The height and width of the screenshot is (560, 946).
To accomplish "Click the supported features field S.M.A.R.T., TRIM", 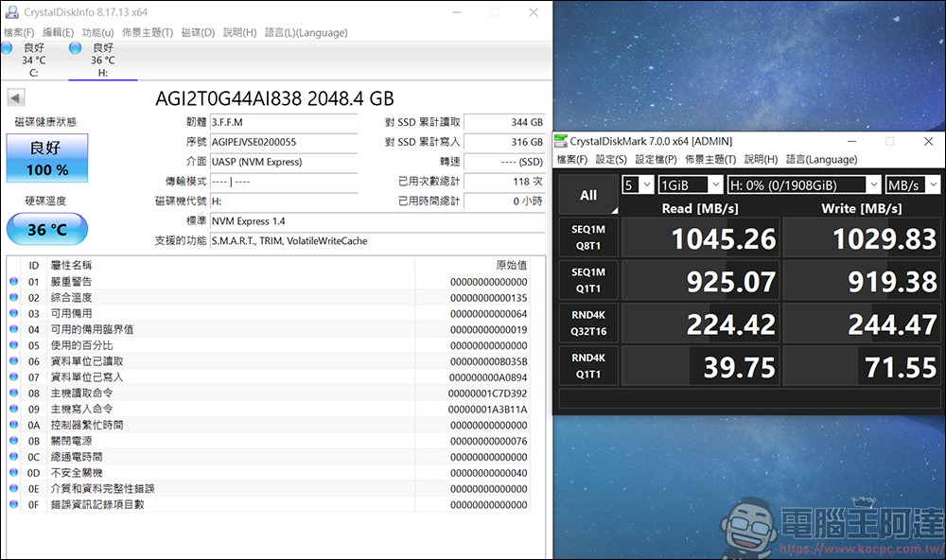I will 377,241.
